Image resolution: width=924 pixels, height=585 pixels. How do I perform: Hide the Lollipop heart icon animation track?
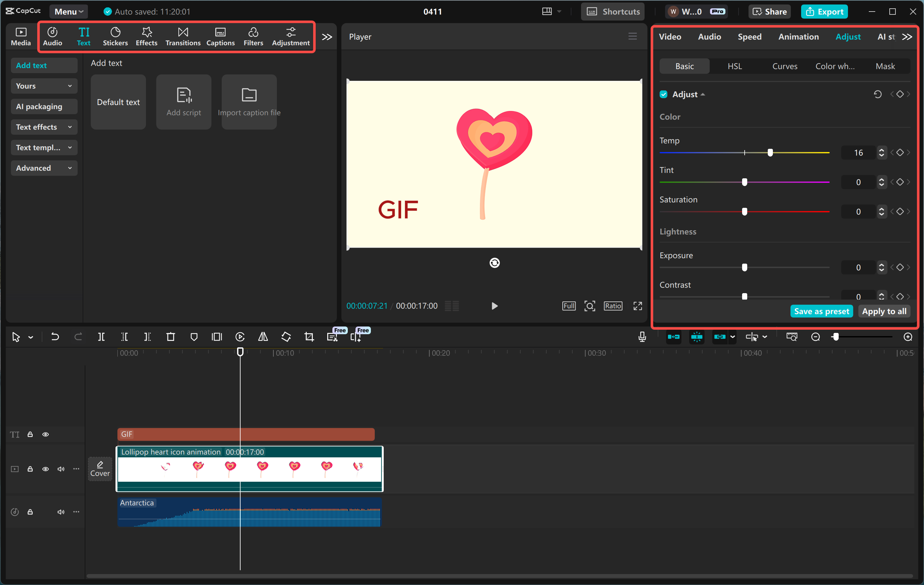pos(46,469)
